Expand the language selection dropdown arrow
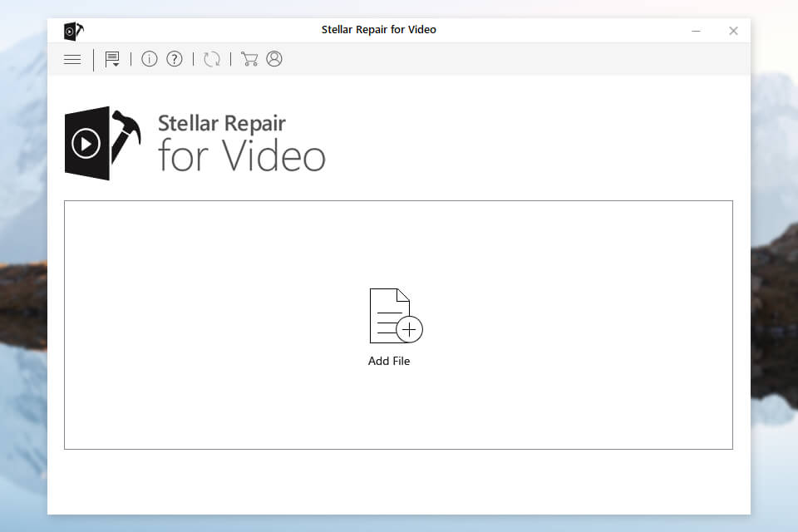The width and height of the screenshot is (798, 532). click(117, 65)
